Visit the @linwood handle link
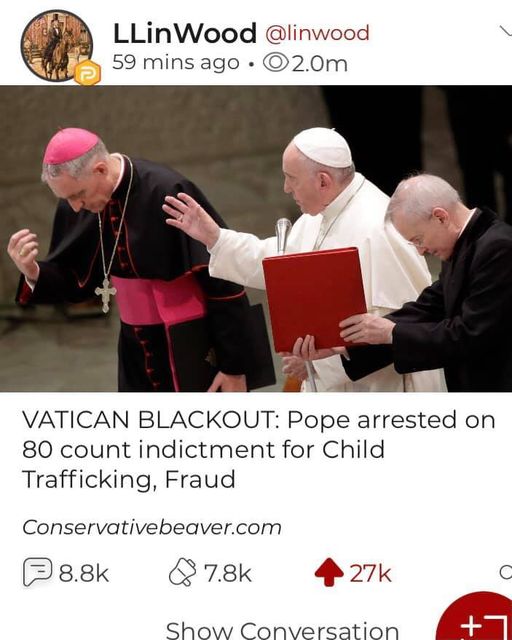This screenshot has height=640, width=512. click(x=317, y=33)
